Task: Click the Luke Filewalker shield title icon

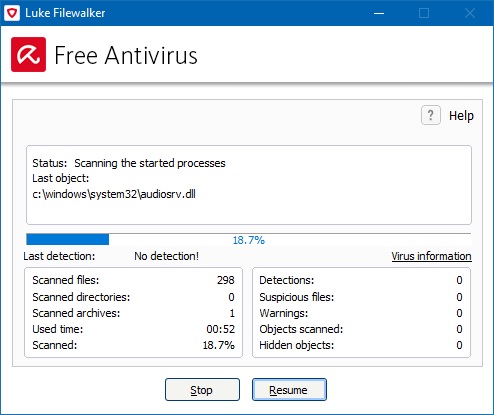Action: click(12, 13)
